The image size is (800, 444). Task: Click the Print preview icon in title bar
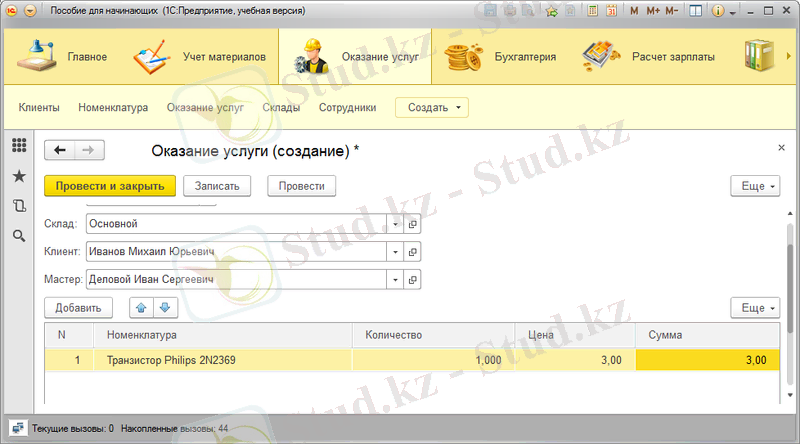point(529,11)
